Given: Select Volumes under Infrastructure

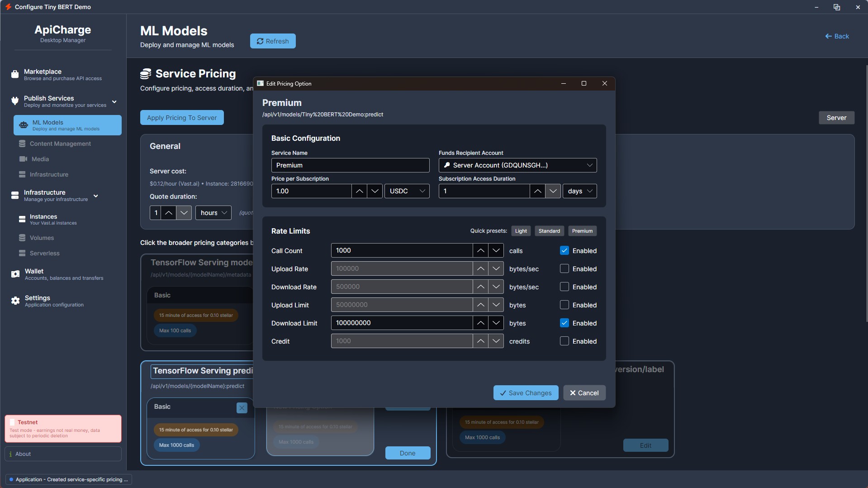Looking at the screenshot, I should 41,238.
